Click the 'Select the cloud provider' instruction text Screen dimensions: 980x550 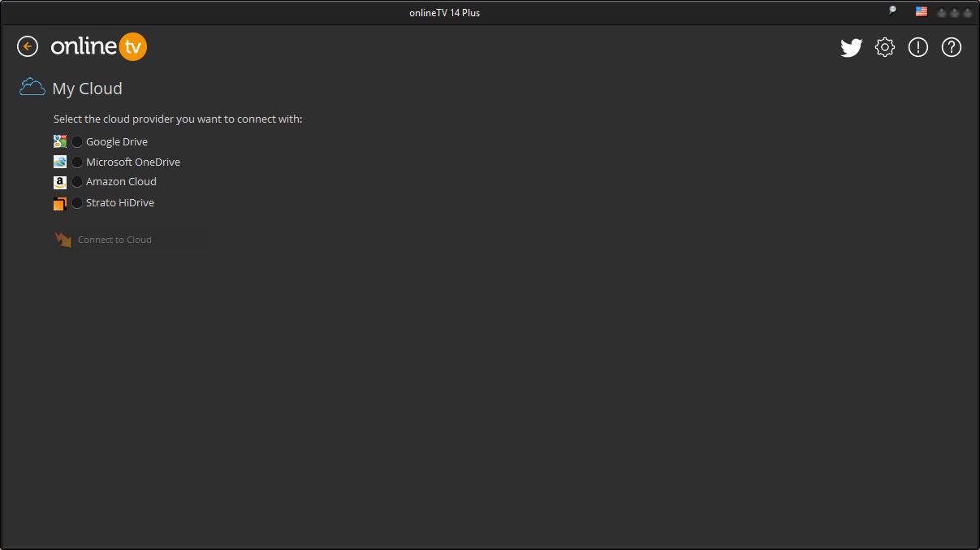[178, 119]
